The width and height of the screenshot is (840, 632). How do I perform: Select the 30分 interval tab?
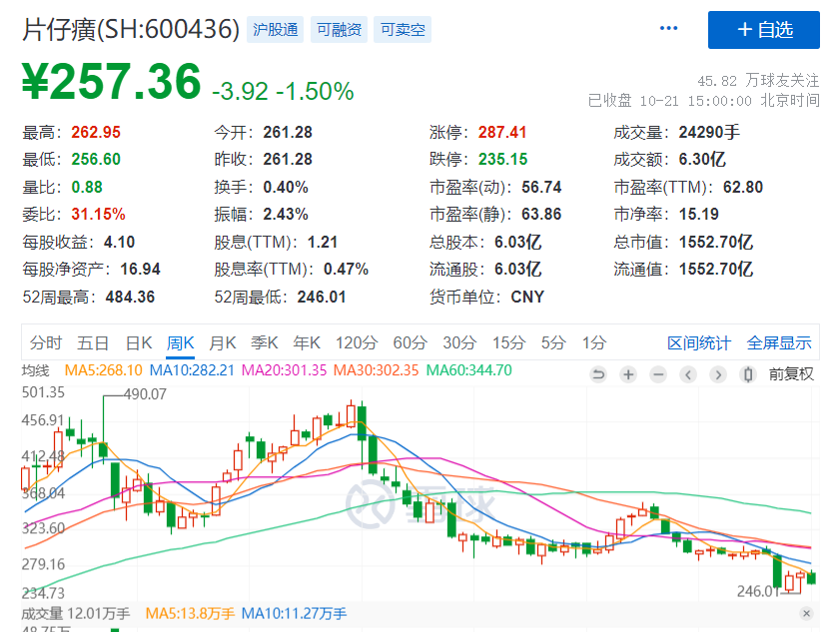click(x=459, y=342)
